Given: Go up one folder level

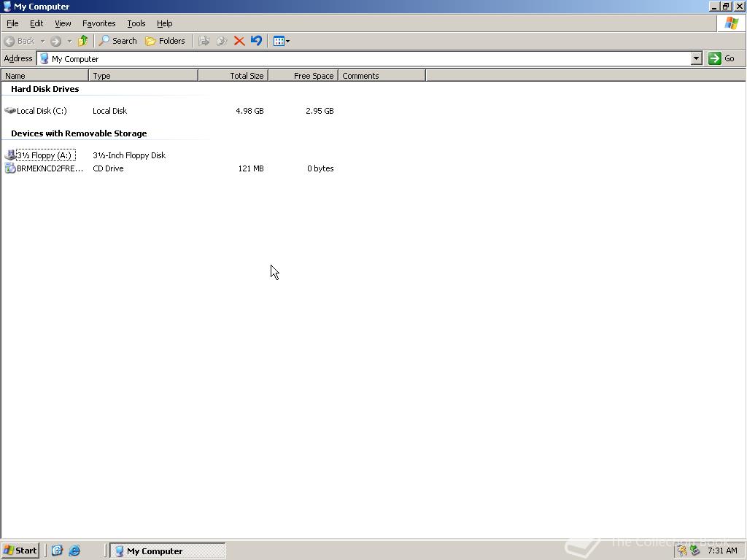Looking at the screenshot, I should point(83,41).
